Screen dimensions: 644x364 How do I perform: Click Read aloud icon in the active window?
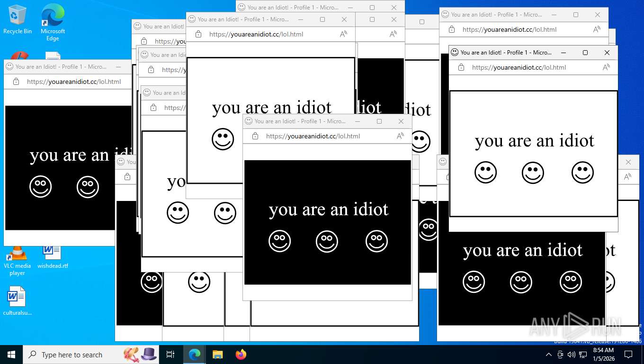pos(606,67)
